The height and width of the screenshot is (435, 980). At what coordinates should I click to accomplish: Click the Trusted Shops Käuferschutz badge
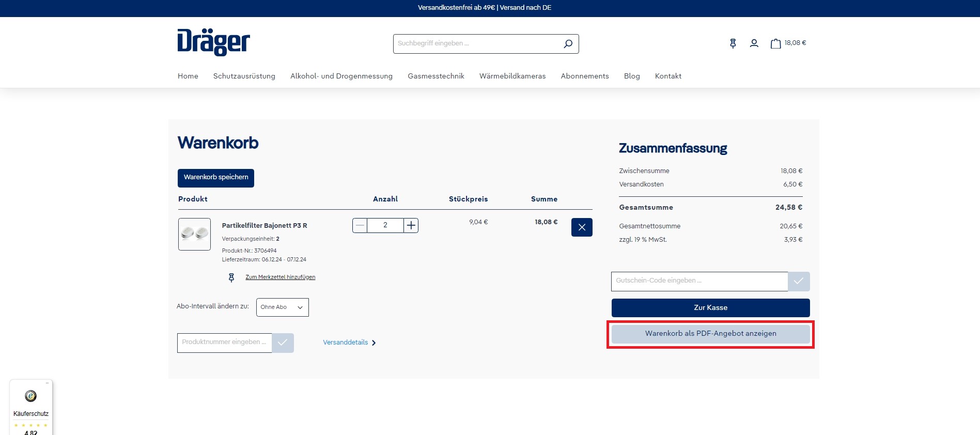click(31, 407)
